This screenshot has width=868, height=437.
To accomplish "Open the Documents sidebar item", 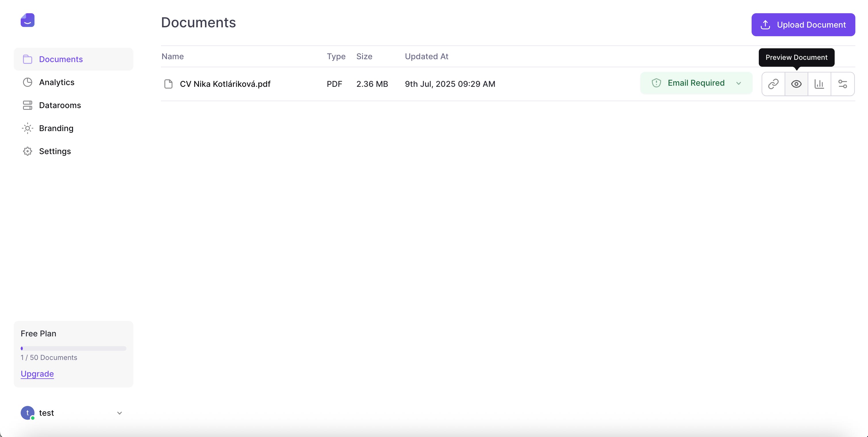I will 74,59.
